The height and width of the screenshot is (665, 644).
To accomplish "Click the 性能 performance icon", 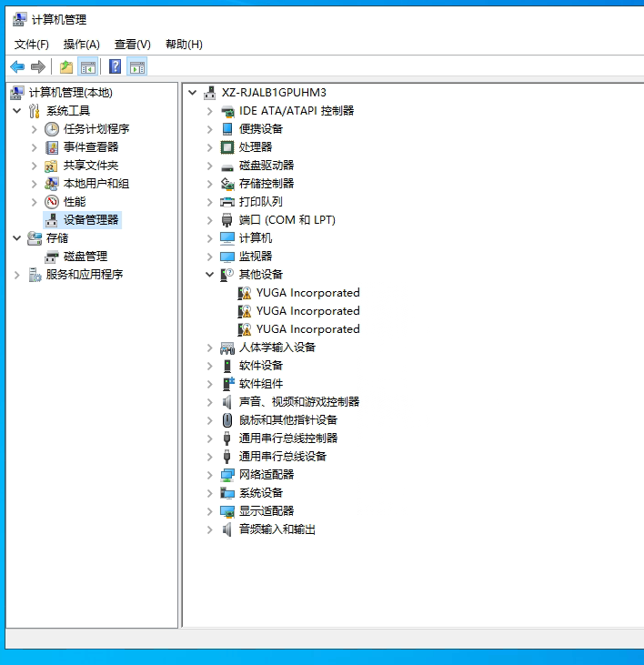I will tap(52, 202).
